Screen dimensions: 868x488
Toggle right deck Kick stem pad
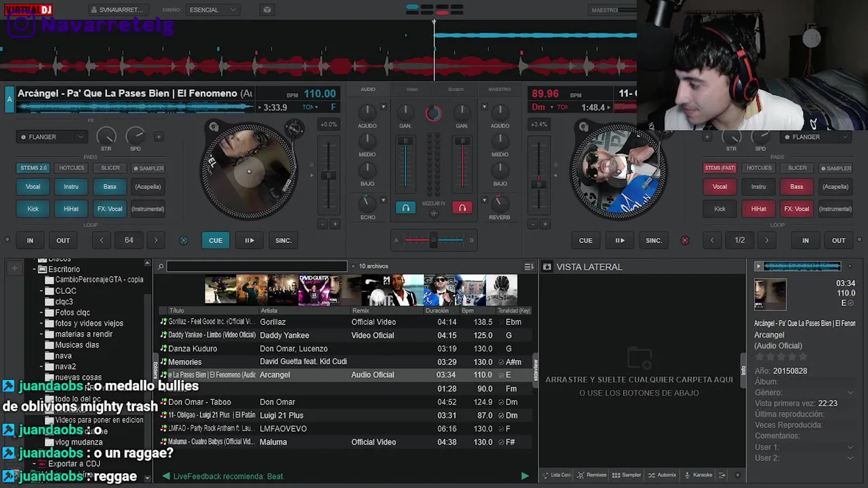[x=719, y=209]
